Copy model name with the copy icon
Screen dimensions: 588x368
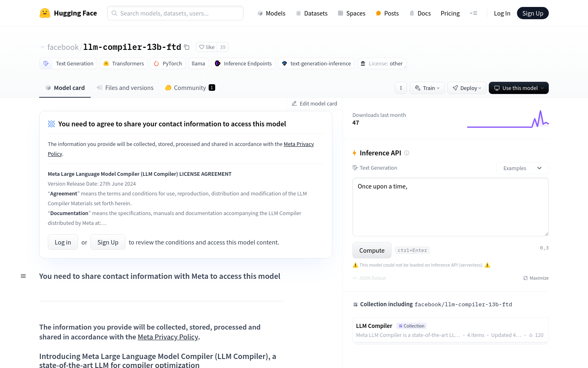pyautogui.click(x=187, y=47)
